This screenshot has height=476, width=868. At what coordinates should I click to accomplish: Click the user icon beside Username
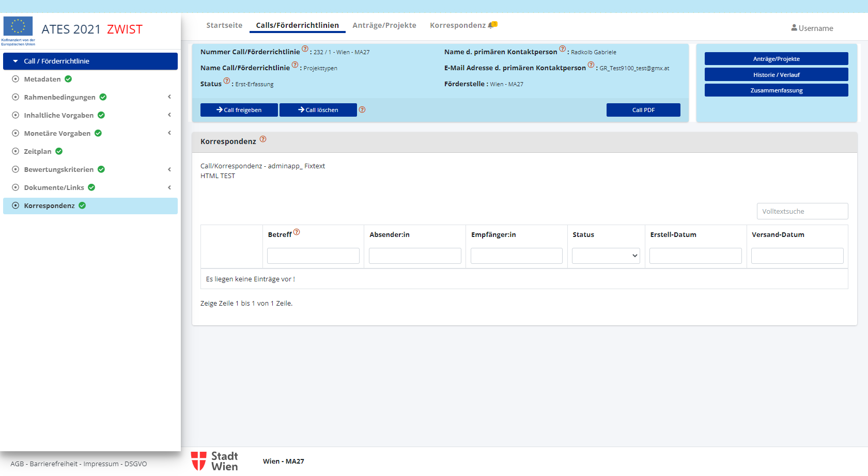(x=794, y=28)
